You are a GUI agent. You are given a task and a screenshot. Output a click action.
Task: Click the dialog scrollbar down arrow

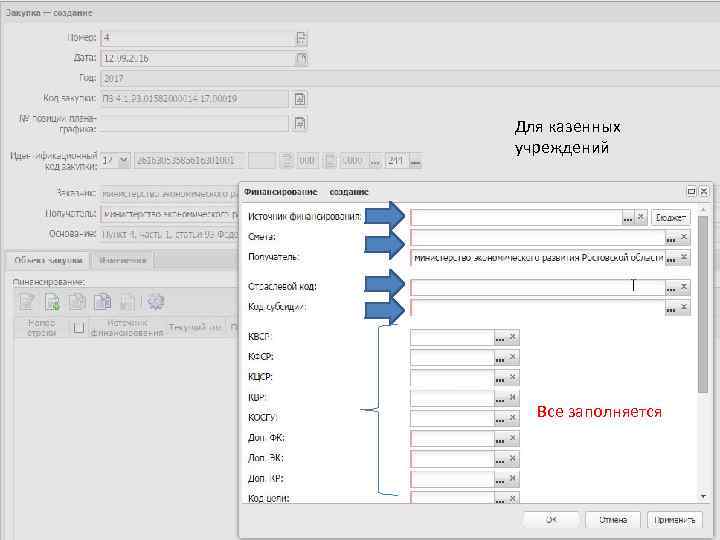(x=703, y=496)
